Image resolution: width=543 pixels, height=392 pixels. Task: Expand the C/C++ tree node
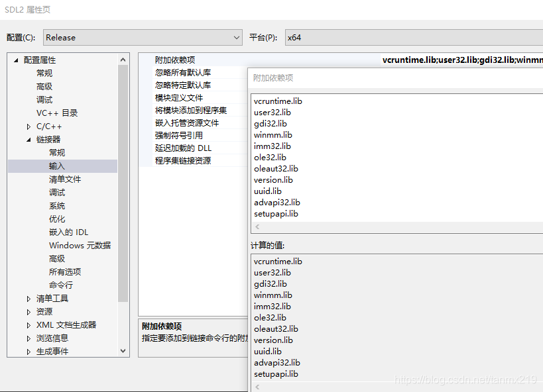tap(29, 126)
